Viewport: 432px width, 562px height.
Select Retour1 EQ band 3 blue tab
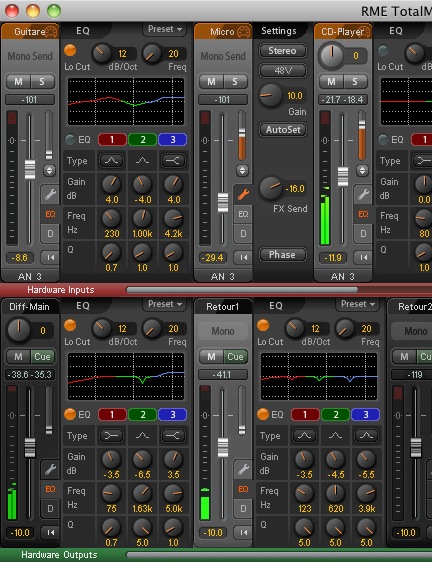[365, 414]
